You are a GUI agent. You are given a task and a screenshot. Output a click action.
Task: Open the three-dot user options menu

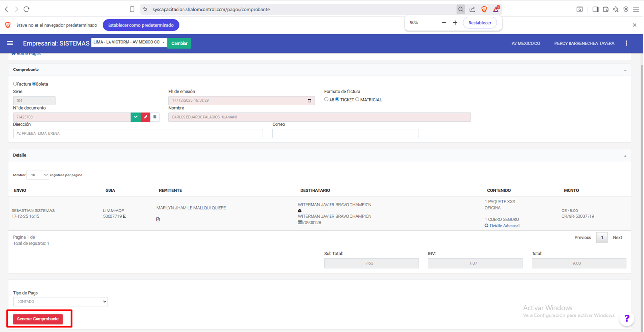point(626,43)
